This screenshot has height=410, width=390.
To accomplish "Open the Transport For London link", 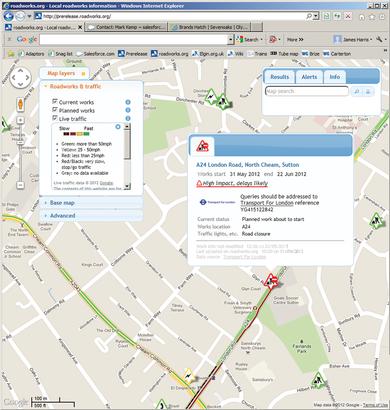I will coord(267,203).
